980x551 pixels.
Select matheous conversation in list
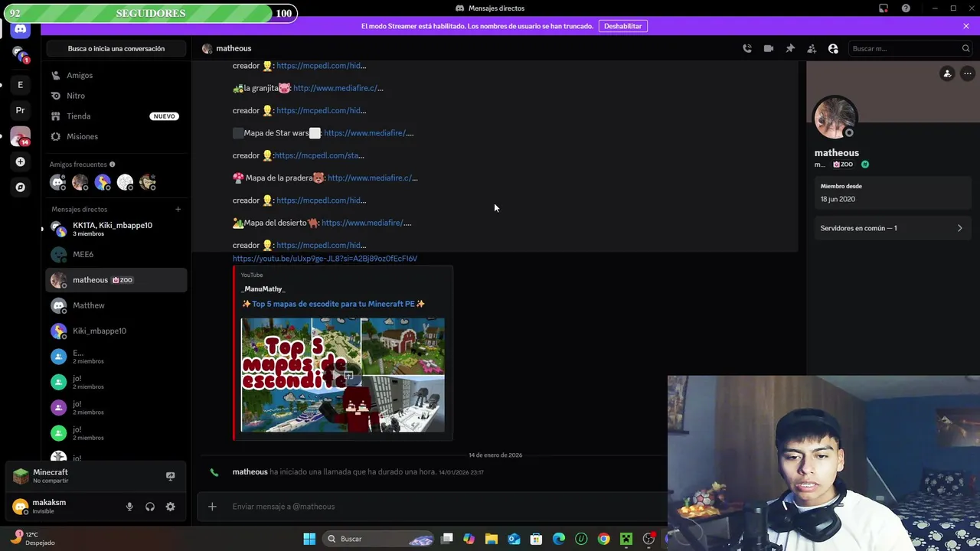(x=116, y=280)
